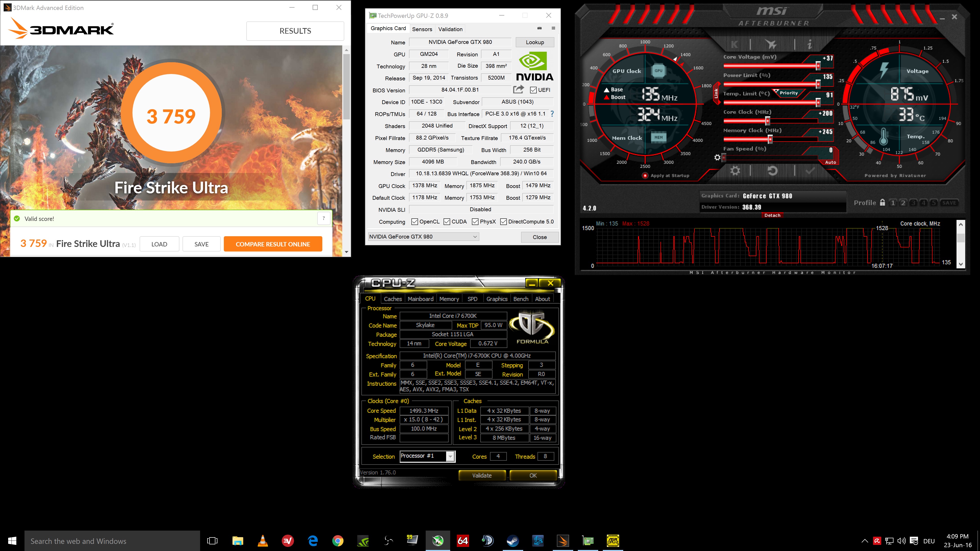980x551 pixels.
Task: Open OBS Studio from taskbar
Action: click(x=388, y=541)
